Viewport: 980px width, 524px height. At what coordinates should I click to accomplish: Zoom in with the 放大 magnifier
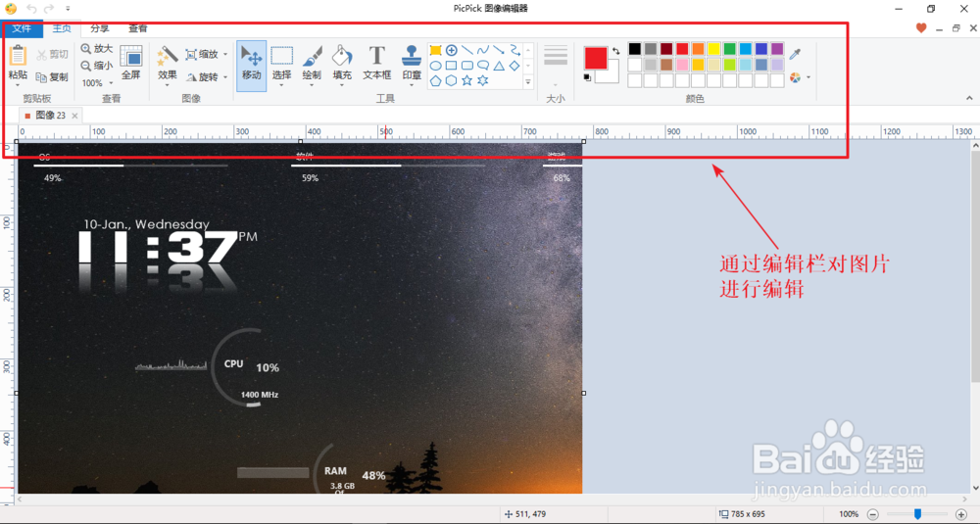tap(97, 49)
